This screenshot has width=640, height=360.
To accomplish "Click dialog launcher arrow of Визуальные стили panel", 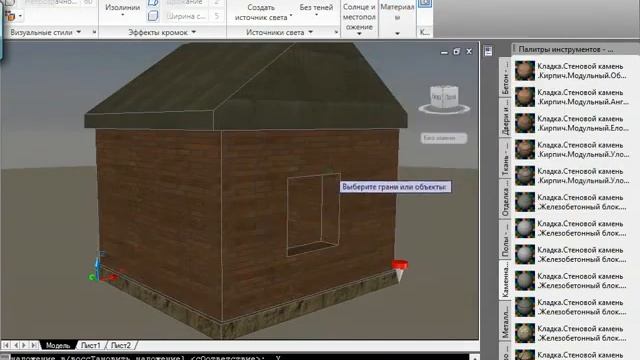I will click(94, 32).
